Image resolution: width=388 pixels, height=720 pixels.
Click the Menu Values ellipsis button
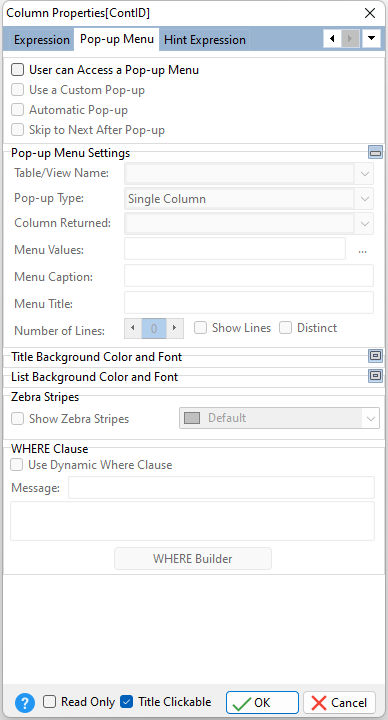(362, 250)
